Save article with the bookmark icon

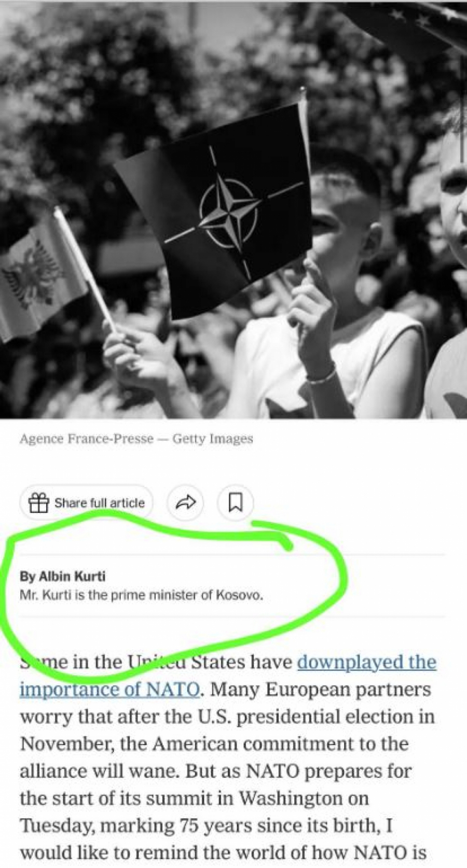click(x=235, y=502)
